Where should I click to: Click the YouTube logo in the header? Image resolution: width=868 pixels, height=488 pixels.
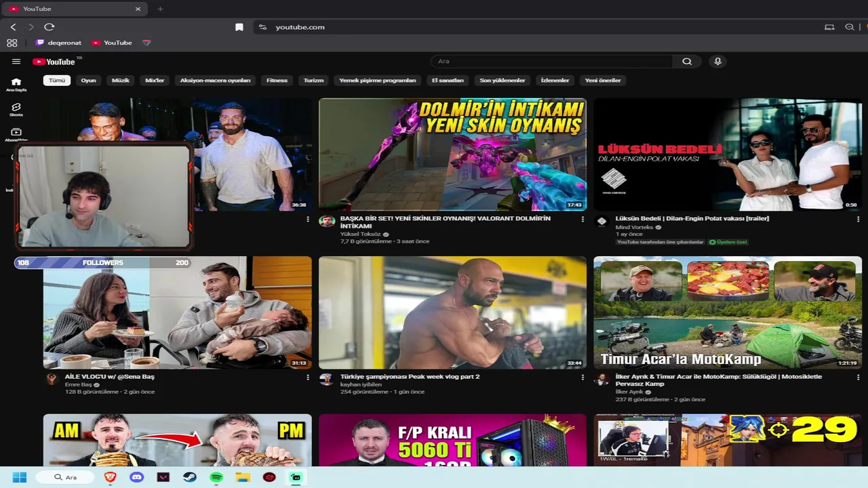[54, 62]
